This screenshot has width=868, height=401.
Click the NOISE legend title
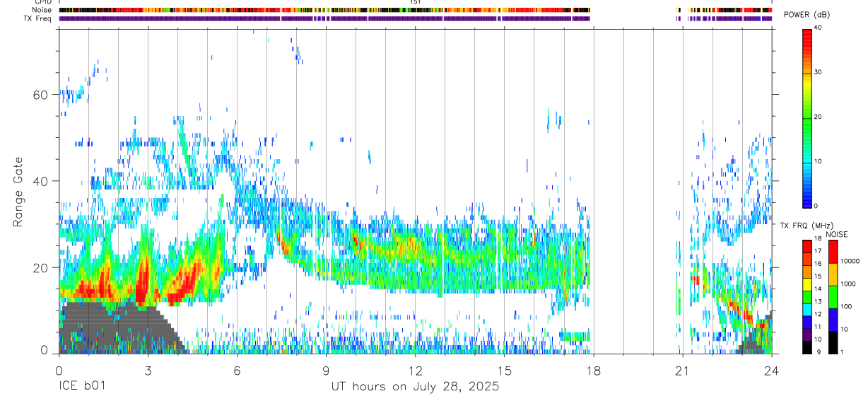coord(837,234)
